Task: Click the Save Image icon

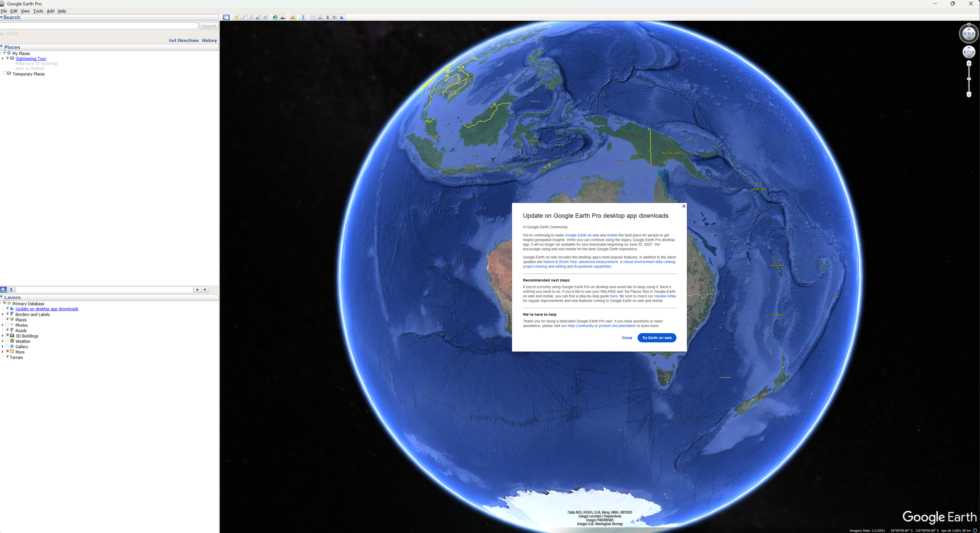Action: (328, 18)
